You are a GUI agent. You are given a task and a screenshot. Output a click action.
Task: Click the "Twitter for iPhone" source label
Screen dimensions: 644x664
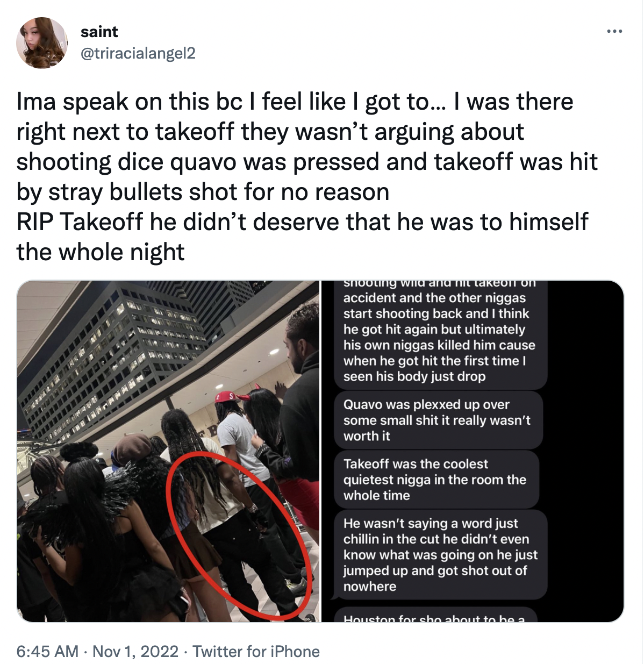(256, 652)
